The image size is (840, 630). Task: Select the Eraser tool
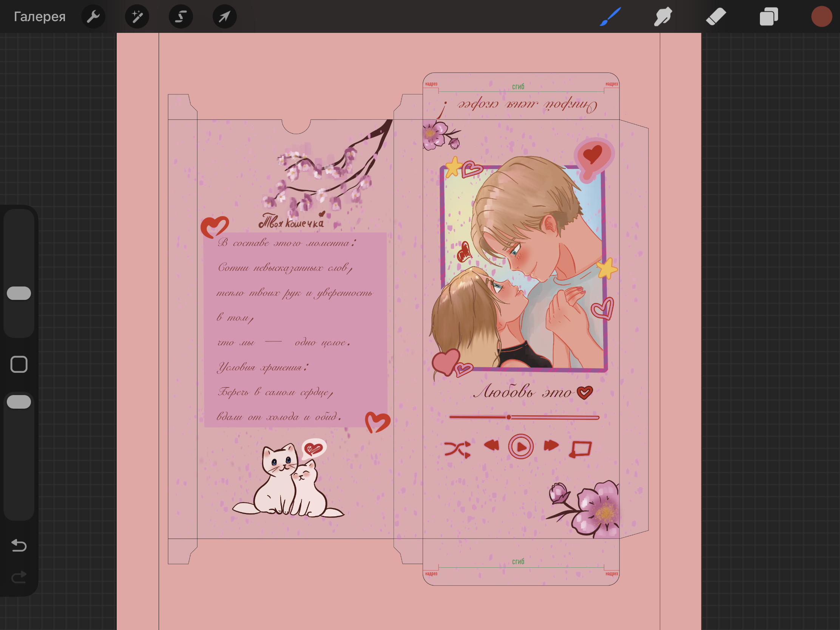716,17
